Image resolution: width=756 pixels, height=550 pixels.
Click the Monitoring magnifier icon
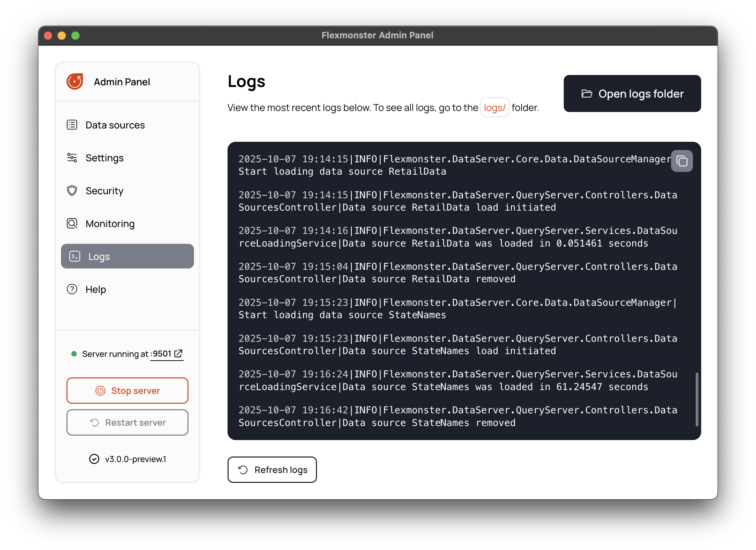(x=72, y=224)
